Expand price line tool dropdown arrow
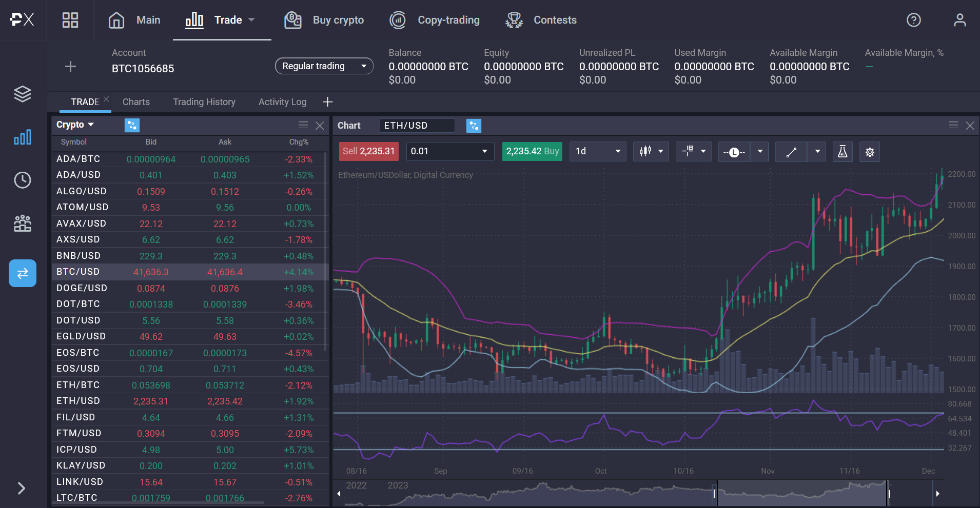 (760, 151)
